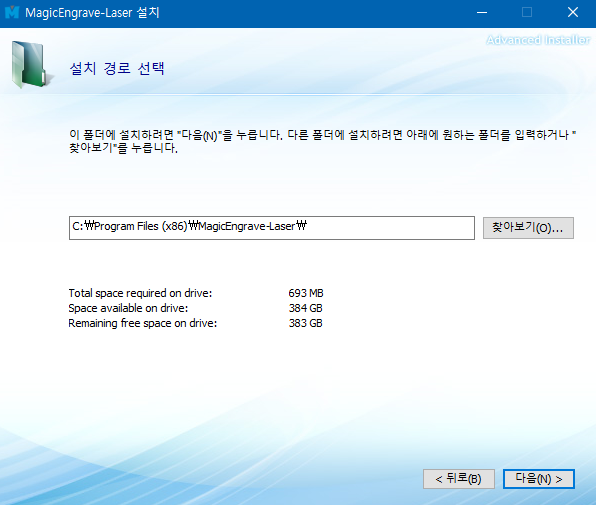This screenshot has width=596, height=505.
Task: Select the 설치 경로 선택 heading text
Action: click(x=117, y=69)
